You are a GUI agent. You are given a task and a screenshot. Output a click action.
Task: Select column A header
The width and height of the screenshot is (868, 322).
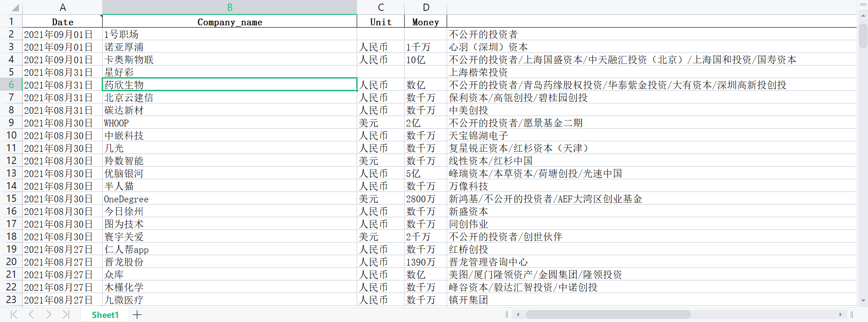coord(62,7)
